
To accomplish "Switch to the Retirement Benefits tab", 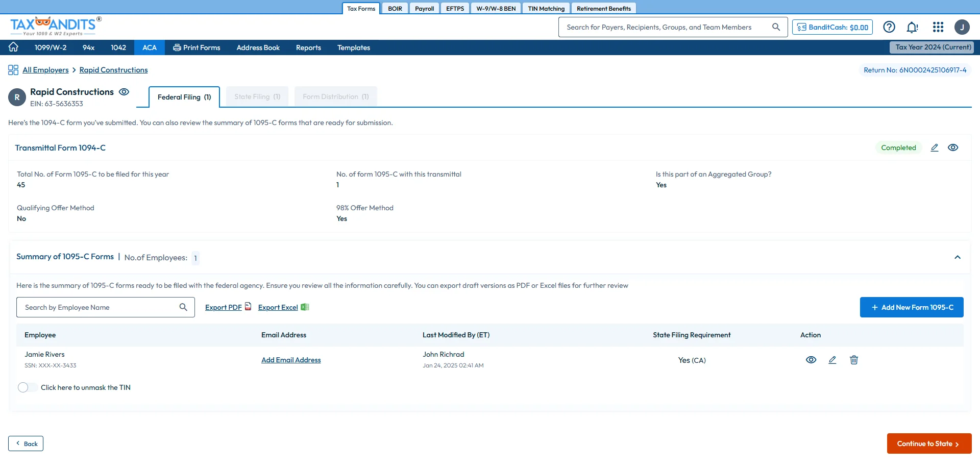I will coord(604,8).
